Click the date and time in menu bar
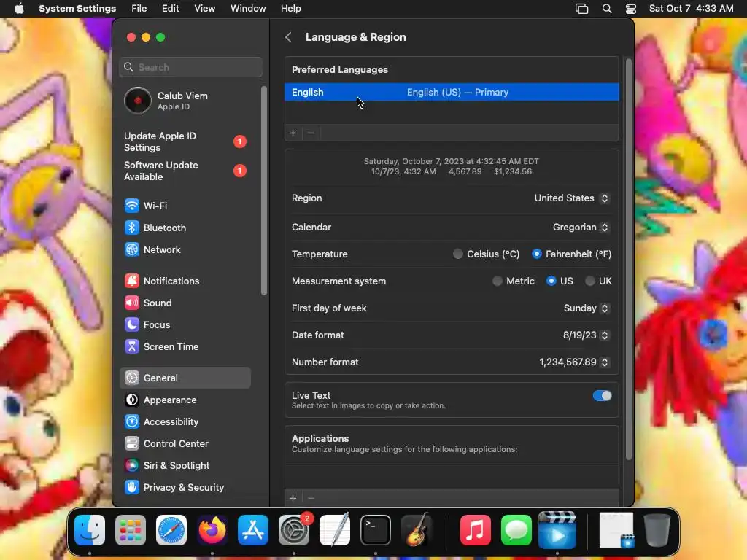747x560 pixels. 691,9
